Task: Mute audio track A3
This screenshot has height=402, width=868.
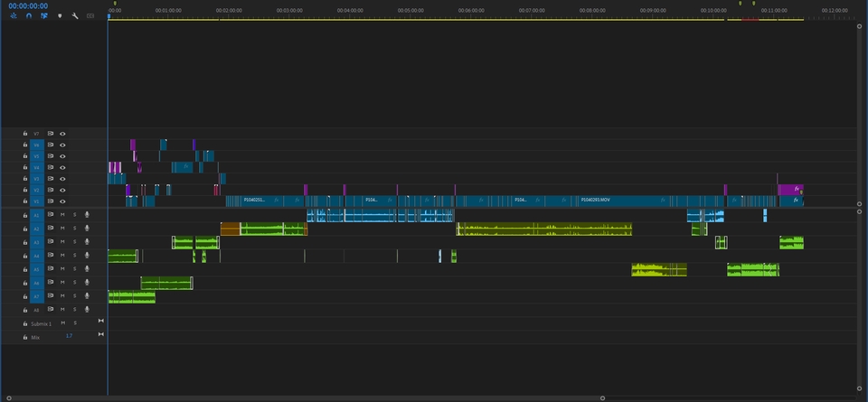Action: [x=62, y=241]
